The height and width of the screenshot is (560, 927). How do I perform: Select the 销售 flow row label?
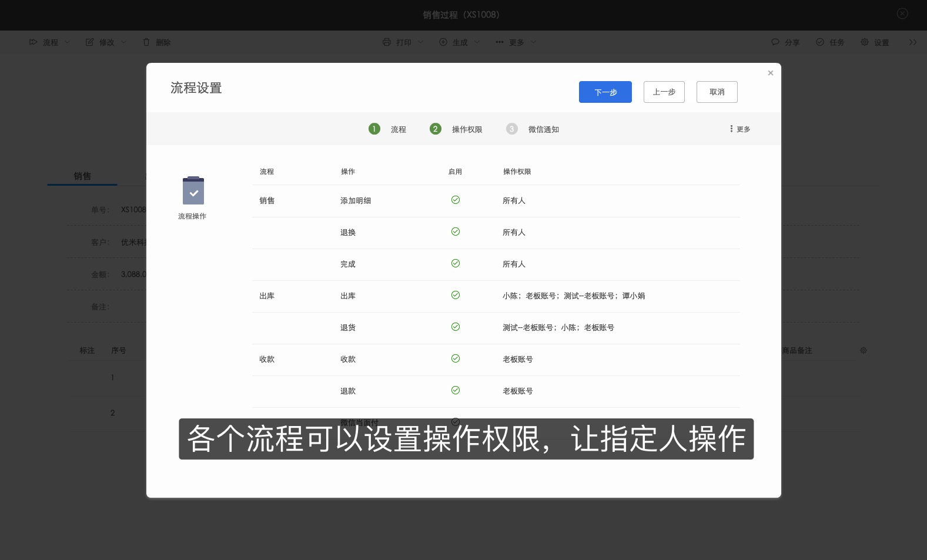[x=267, y=201]
